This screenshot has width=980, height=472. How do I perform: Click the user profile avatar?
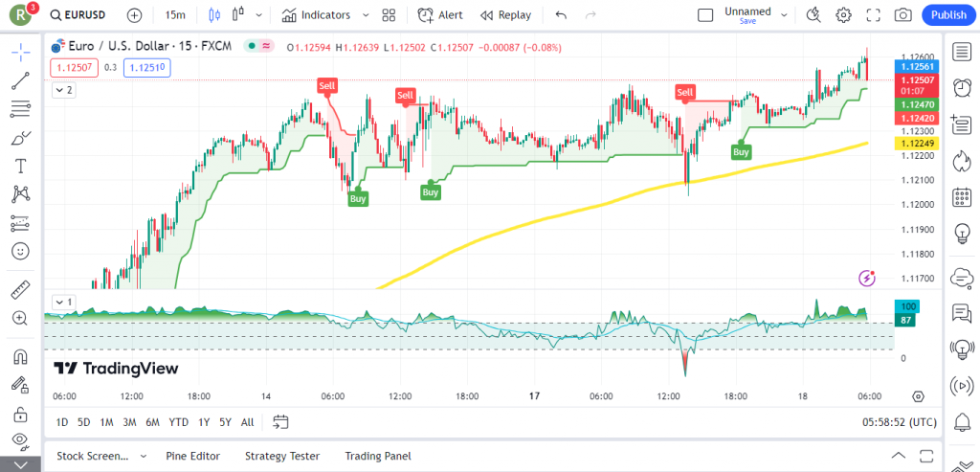coord(23,14)
